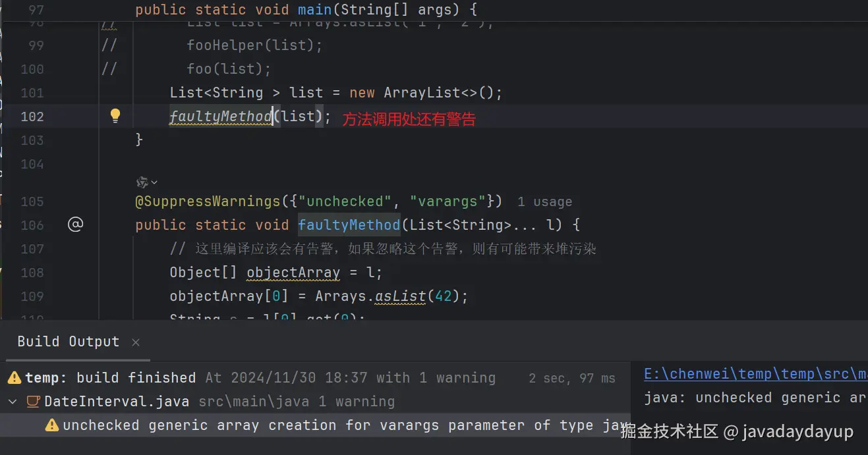Close the Build Output tab

pyautogui.click(x=136, y=342)
